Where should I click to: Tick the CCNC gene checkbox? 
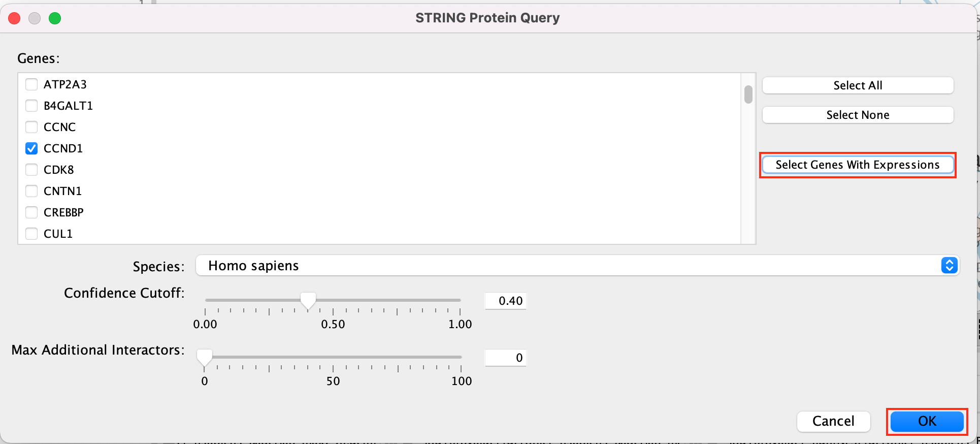pos(31,127)
